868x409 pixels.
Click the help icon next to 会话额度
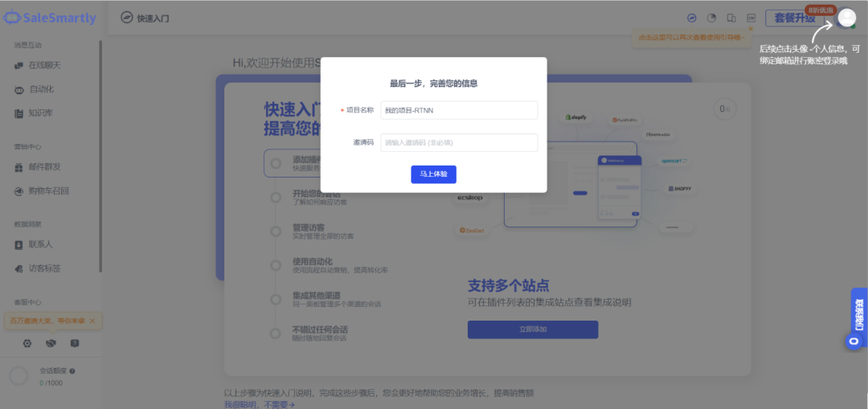[72, 371]
